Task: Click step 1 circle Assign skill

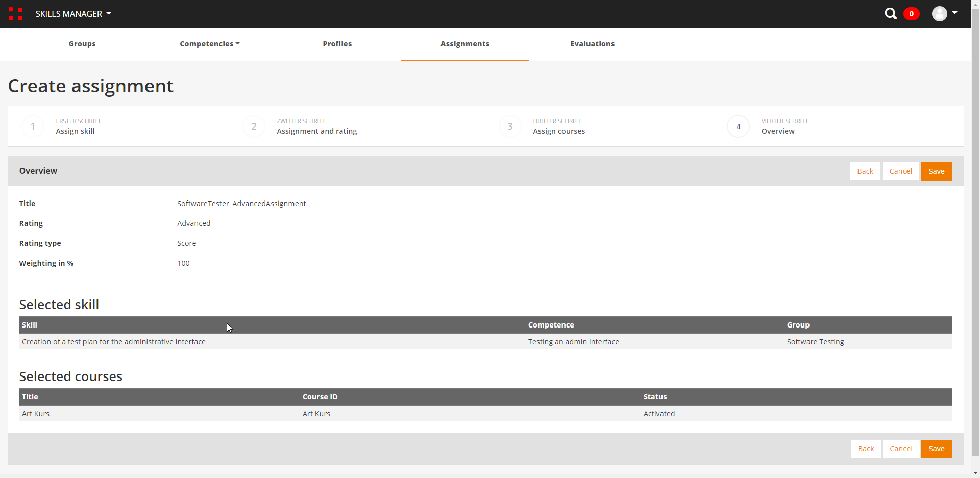Action: [33, 127]
